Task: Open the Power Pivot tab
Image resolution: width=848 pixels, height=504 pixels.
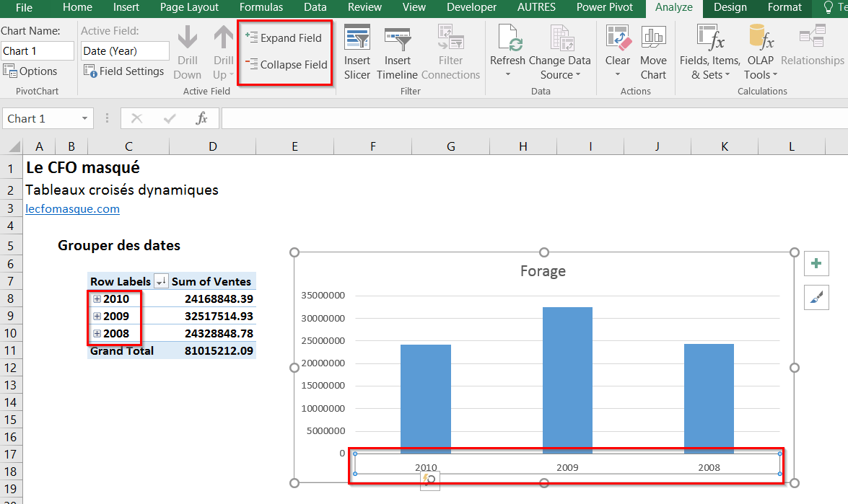Action: point(604,7)
